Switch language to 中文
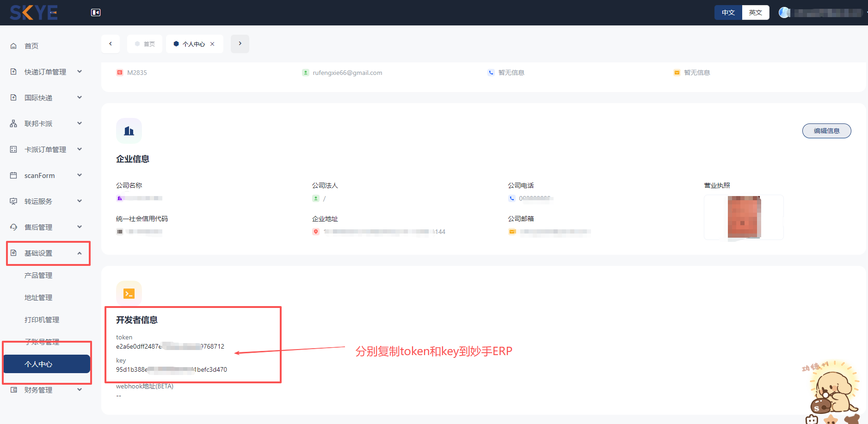Screen dimensions: 868x424 727,12
